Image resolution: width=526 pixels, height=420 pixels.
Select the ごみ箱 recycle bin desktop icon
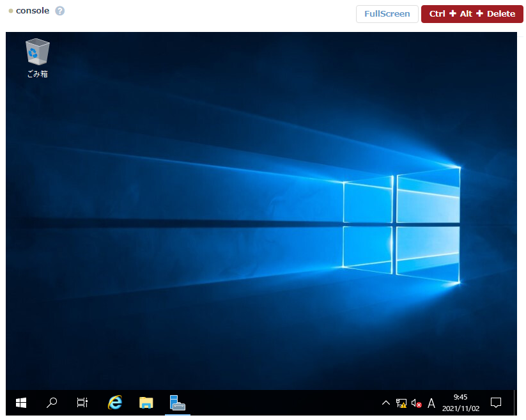[x=37, y=58]
